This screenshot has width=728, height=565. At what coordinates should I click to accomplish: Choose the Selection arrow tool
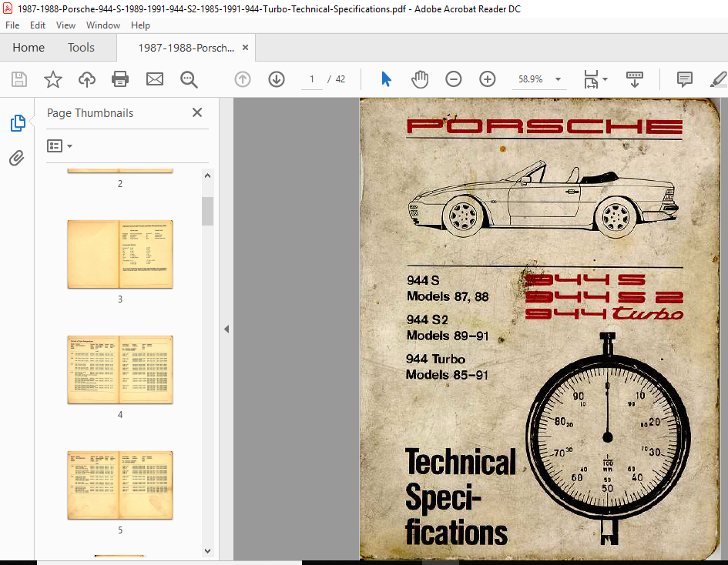tap(386, 79)
